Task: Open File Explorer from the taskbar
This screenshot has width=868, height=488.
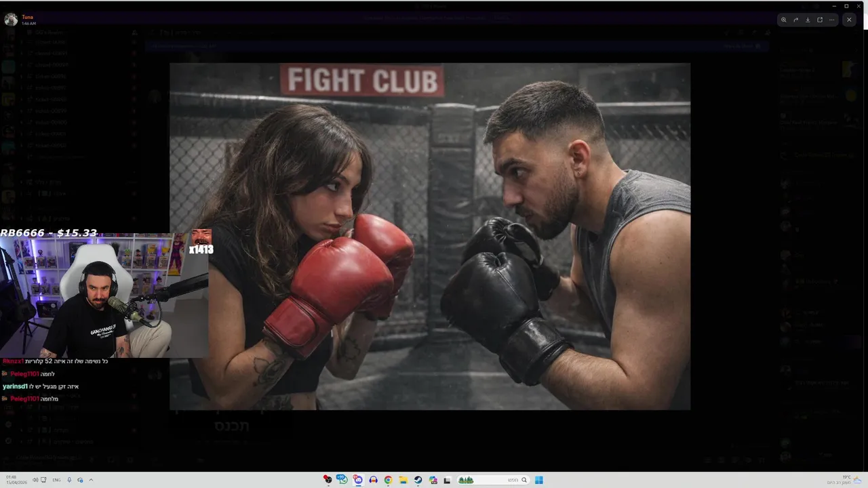Action: pyautogui.click(x=403, y=480)
